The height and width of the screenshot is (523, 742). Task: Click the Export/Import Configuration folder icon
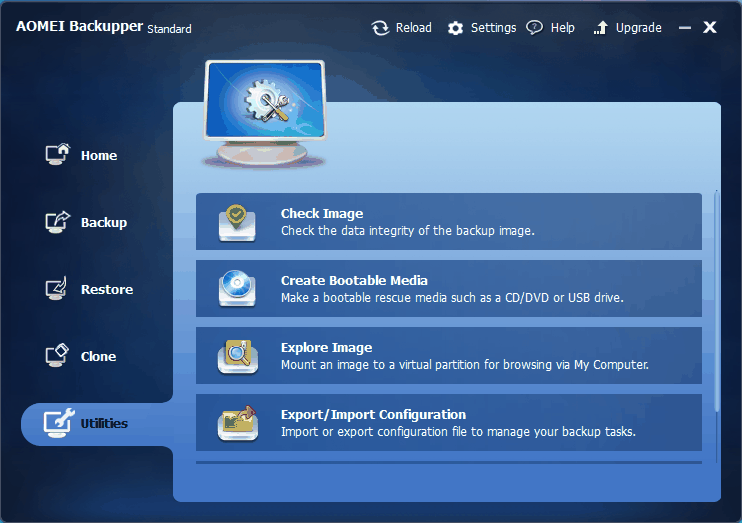(x=238, y=423)
